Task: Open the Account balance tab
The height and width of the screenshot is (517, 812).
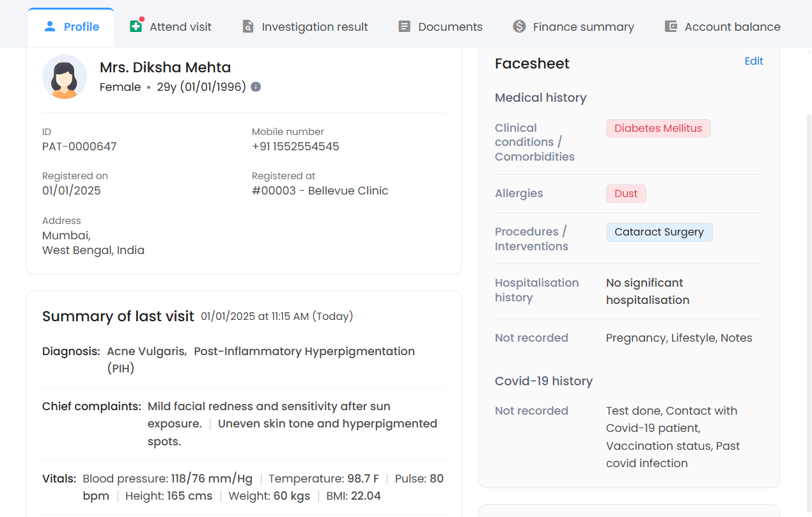Action: coord(732,27)
